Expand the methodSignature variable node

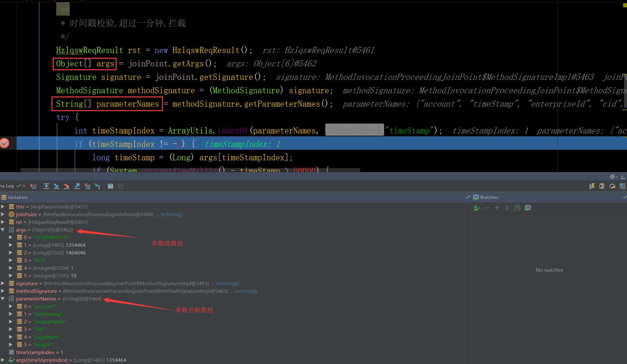3,291
